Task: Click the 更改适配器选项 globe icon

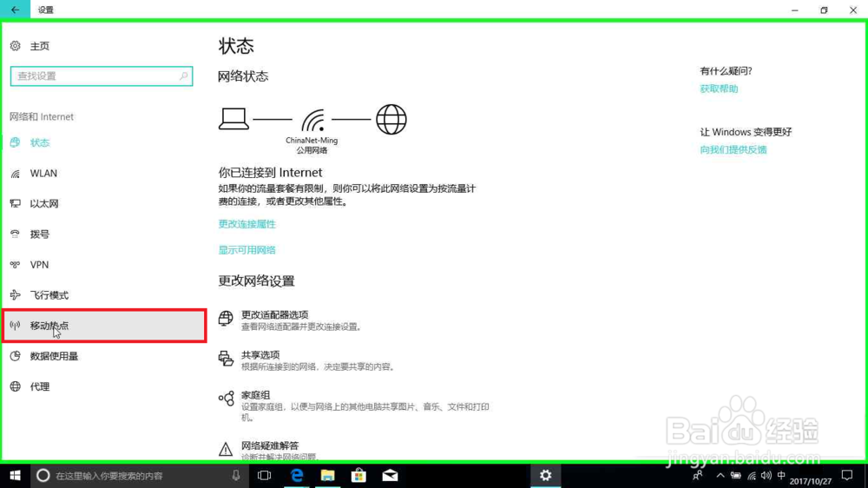Action: pyautogui.click(x=226, y=319)
